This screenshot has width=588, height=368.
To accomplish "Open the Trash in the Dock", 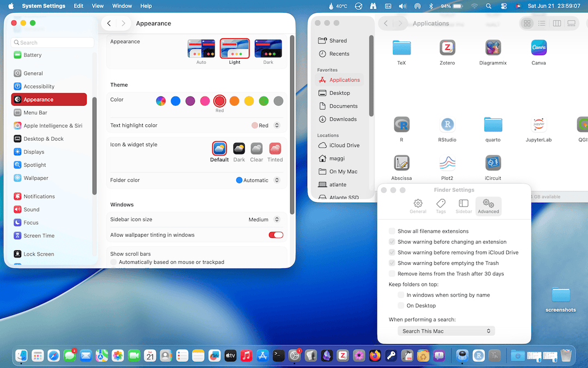I will [x=566, y=355].
